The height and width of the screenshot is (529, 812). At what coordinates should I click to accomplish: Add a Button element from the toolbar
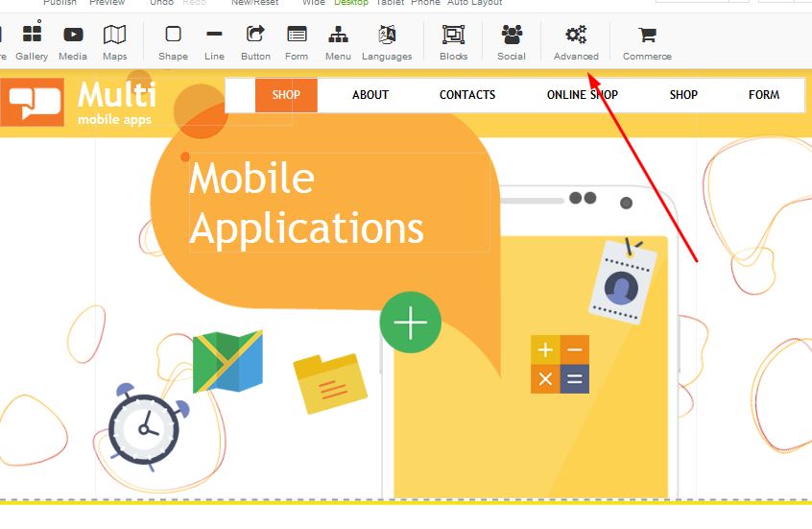255,41
